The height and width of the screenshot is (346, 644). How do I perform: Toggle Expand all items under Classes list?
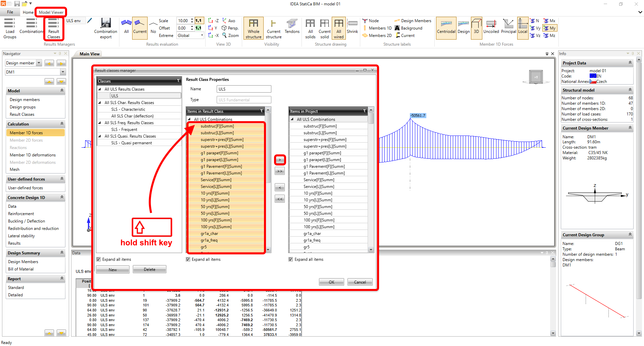pos(99,259)
